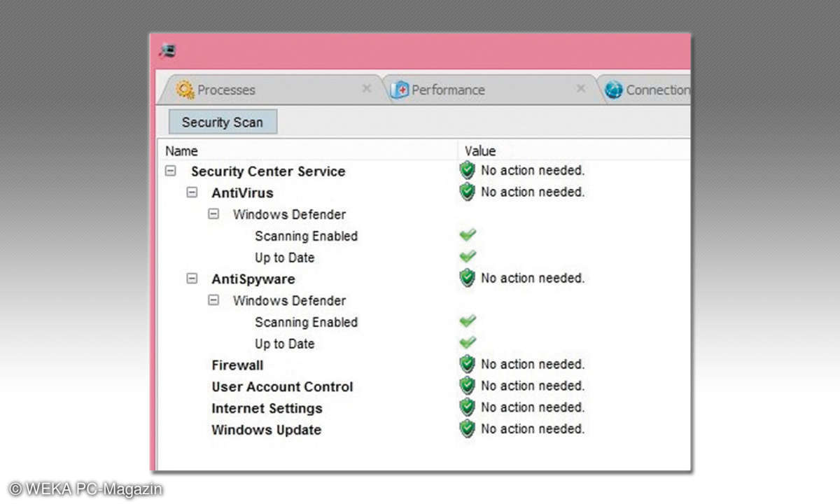Close the Performance tab
Image resolution: width=840 pixels, height=504 pixels.
pos(580,89)
